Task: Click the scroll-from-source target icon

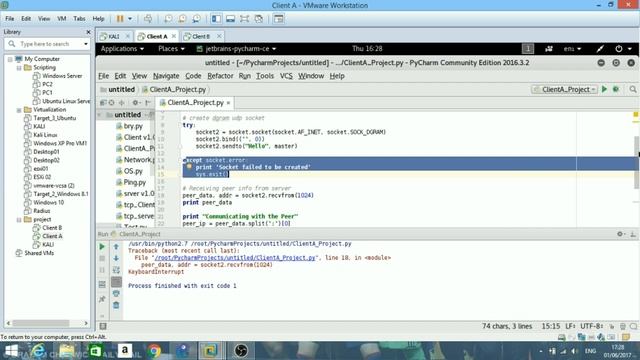Action: point(111,103)
